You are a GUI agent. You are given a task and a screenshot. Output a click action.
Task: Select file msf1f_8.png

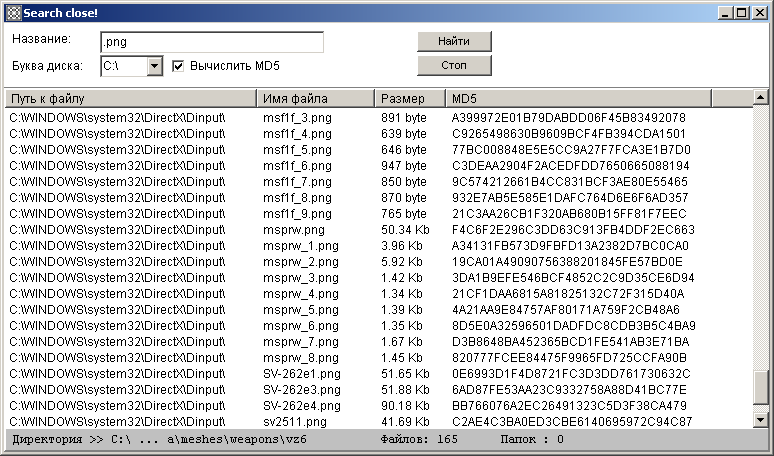(297, 198)
